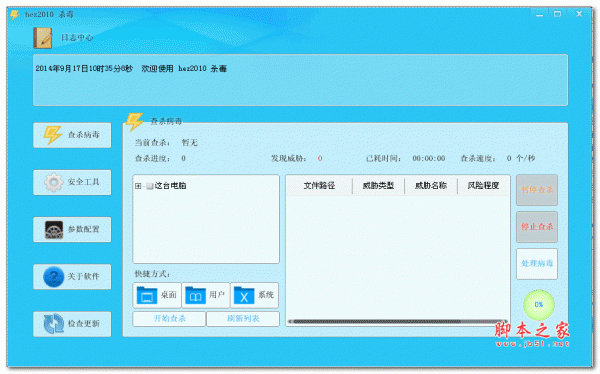Screen dimensions: 600x374
Task: Click the 威胁名称 column header
Action: [x=431, y=186]
